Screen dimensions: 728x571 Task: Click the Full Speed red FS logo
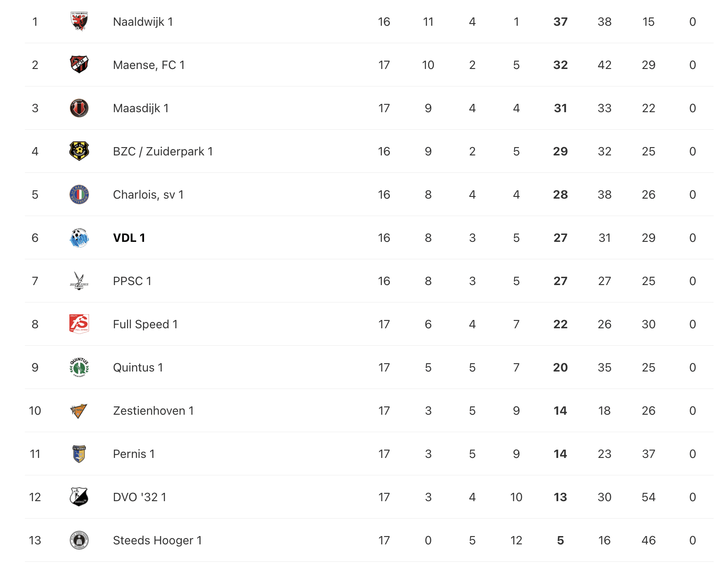coord(79,324)
